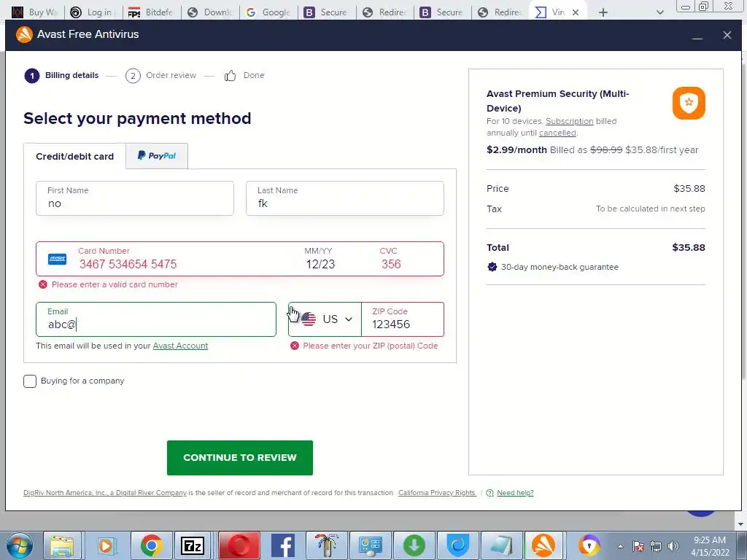Open Facebook icon on the taskbar
Viewport: 747px width, 560px height.
tap(282, 545)
